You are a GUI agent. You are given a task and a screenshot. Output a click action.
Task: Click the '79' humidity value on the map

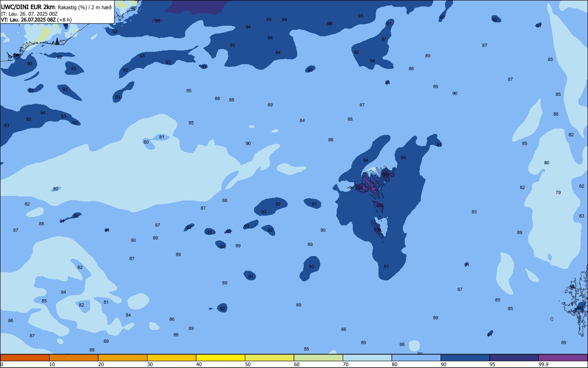coord(558,193)
